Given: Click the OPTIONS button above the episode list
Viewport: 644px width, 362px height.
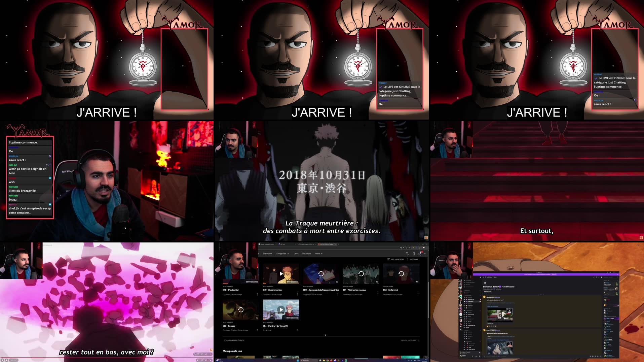Looking at the screenshot, I should coord(414,259).
